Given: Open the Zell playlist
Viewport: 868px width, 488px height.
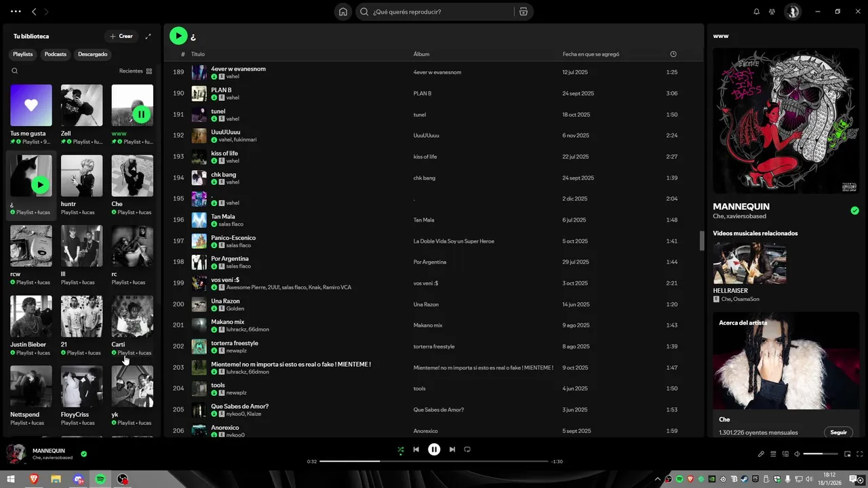Looking at the screenshot, I should click(81, 105).
